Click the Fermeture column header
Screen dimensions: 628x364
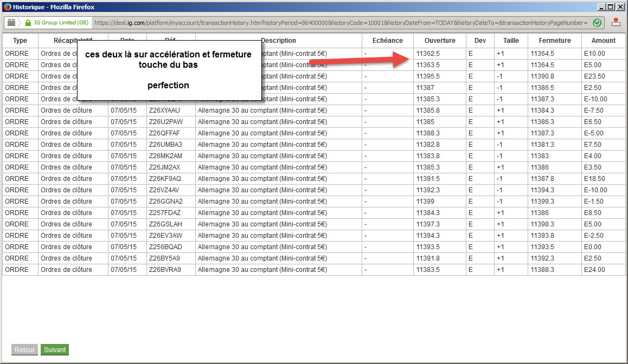(555, 41)
